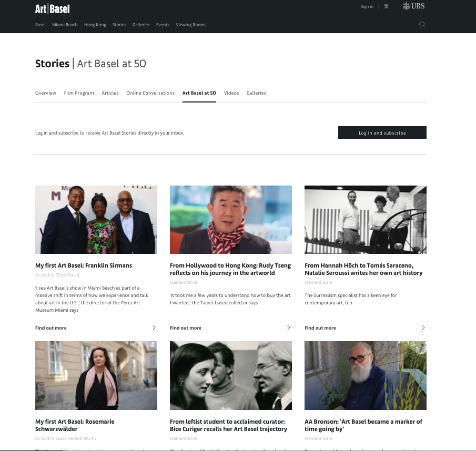476x451 pixels.
Task: Open the AA Bronson portrait thumbnail
Action: tap(366, 375)
